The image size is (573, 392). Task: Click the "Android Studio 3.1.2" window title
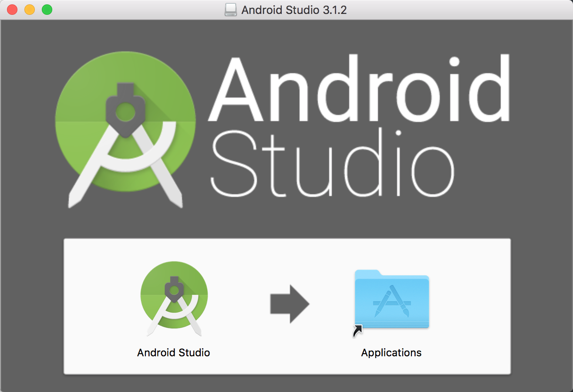click(x=294, y=10)
